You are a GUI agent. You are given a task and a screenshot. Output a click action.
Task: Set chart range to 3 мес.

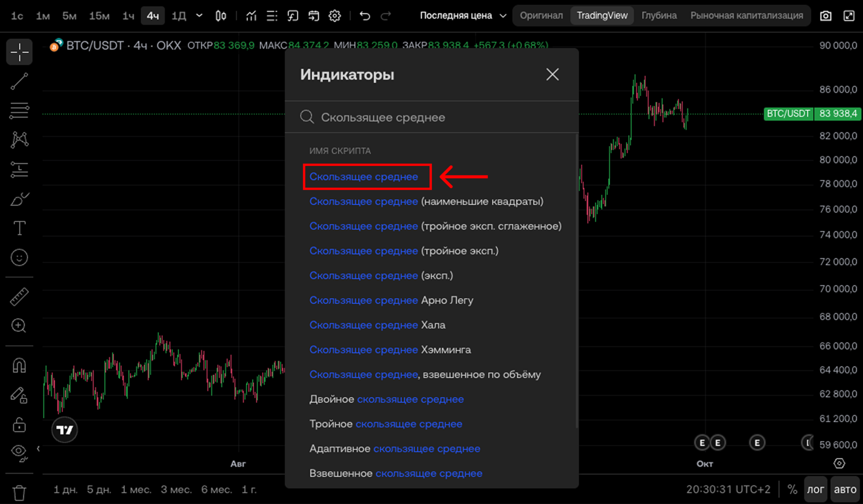[176, 490]
